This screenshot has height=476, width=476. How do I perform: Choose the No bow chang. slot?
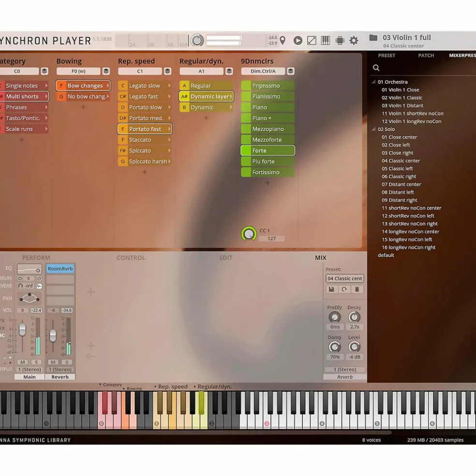click(83, 97)
